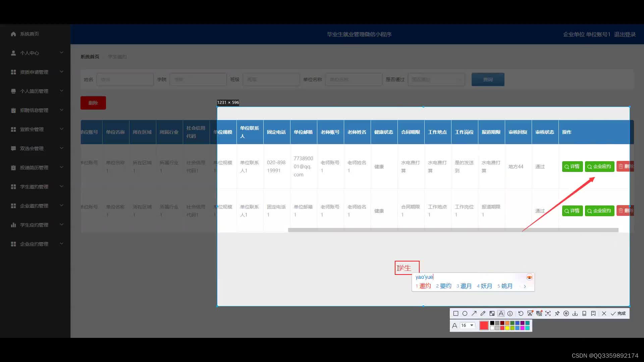
Task: Select IME candidate 要约
Action: point(444,286)
